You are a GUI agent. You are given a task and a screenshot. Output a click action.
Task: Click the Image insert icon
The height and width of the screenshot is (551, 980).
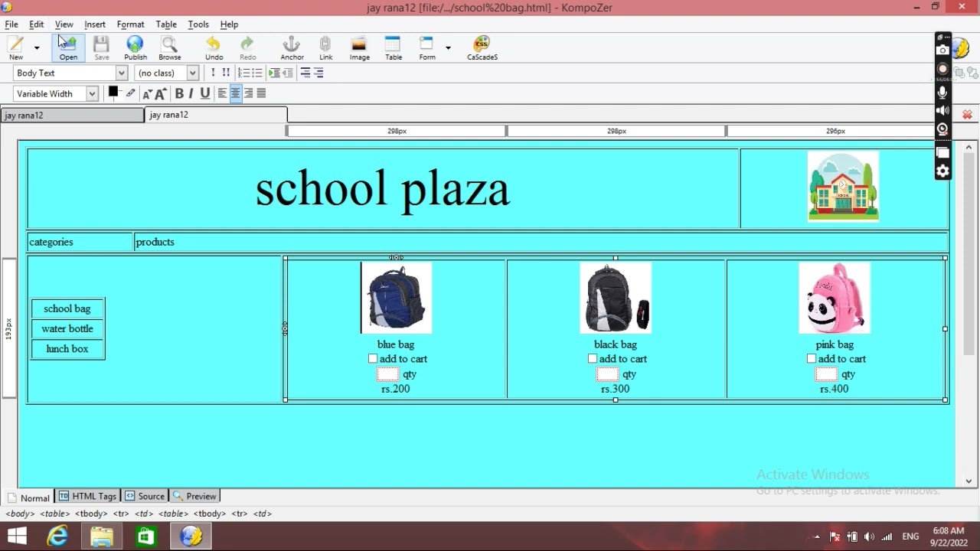(359, 47)
